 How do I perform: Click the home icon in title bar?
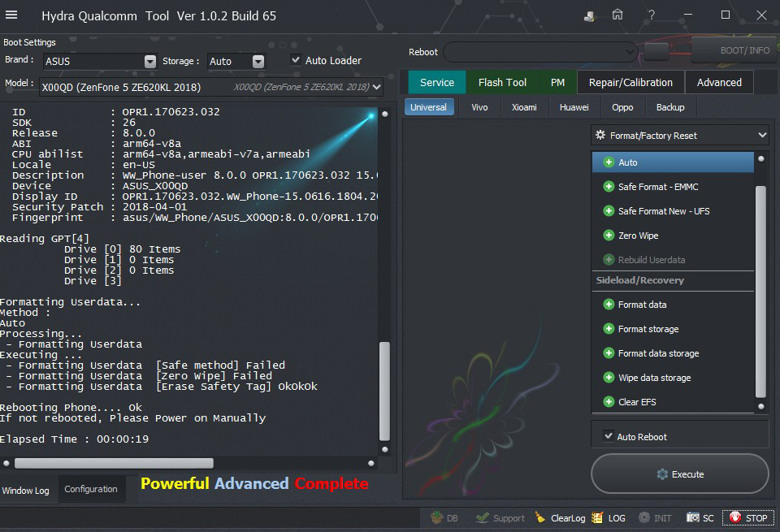point(617,15)
